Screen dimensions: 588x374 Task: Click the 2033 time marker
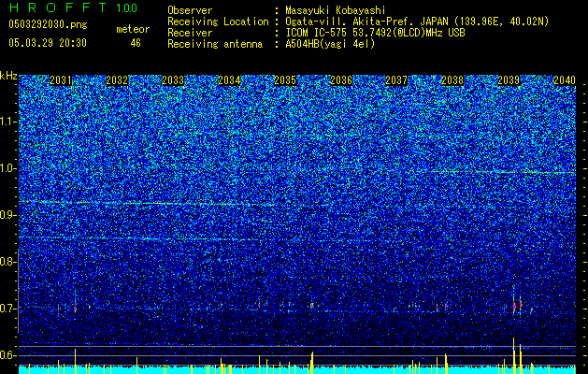tap(173, 80)
